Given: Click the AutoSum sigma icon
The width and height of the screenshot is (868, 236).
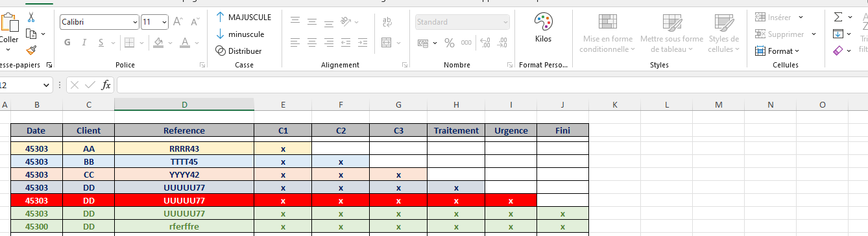Looking at the screenshot, I should point(838,17).
